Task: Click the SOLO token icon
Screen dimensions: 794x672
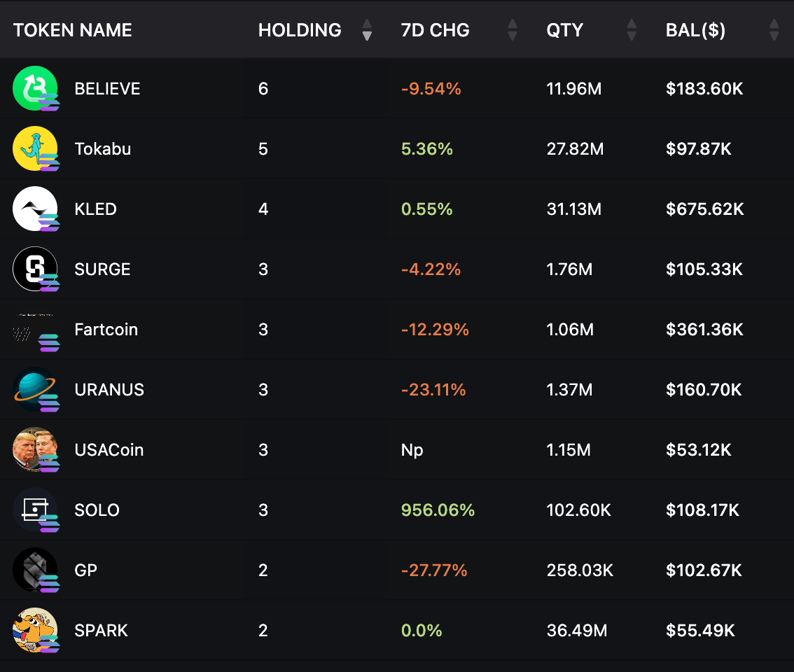Action: click(34, 510)
